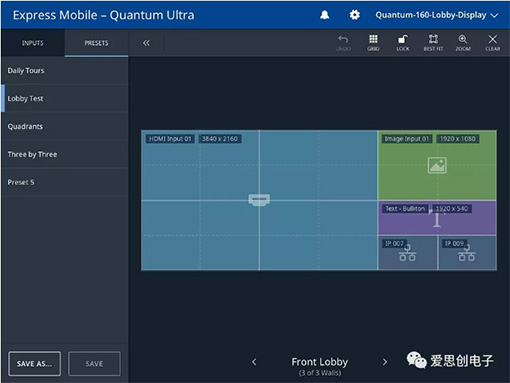Collapse the side panel with double chevron
This screenshot has width=510, height=383.
(146, 43)
